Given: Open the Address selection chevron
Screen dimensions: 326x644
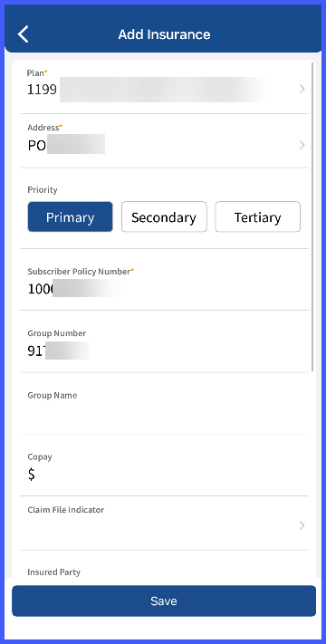Looking at the screenshot, I should coord(302,145).
